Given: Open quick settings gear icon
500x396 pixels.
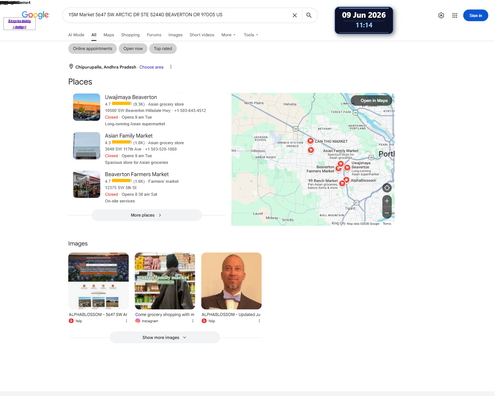Looking at the screenshot, I should (x=441, y=15).
